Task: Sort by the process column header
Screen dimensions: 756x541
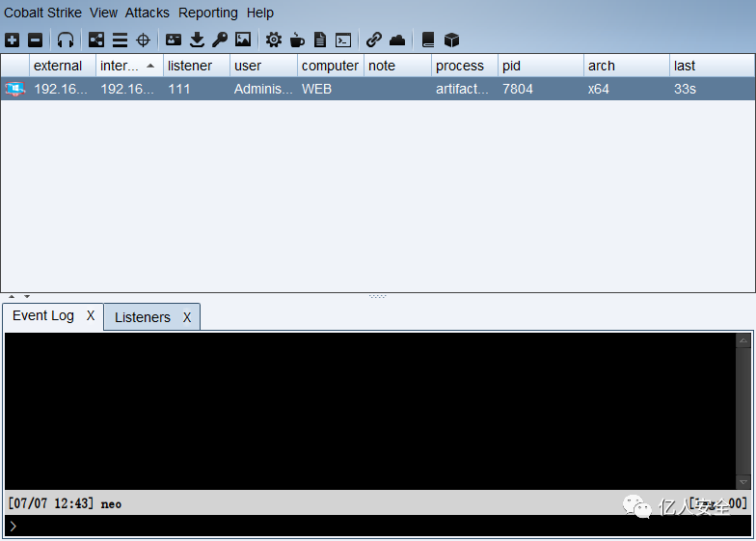Action: click(x=465, y=66)
